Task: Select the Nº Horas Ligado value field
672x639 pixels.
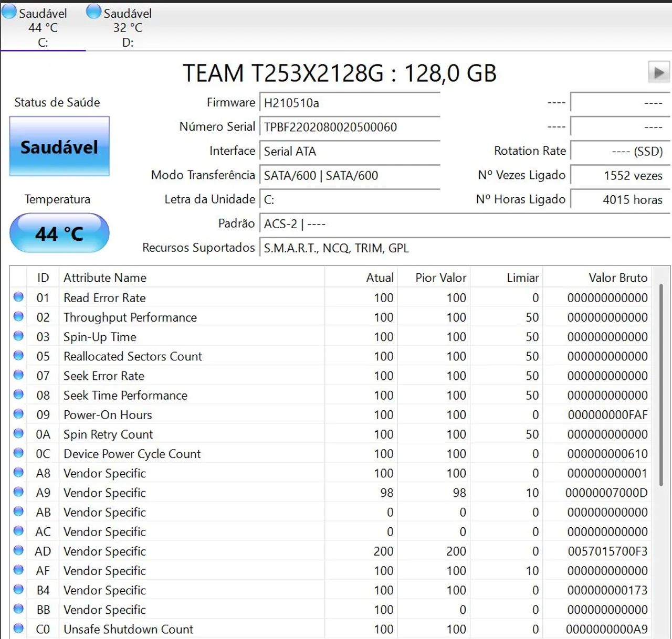Action: tap(620, 199)
